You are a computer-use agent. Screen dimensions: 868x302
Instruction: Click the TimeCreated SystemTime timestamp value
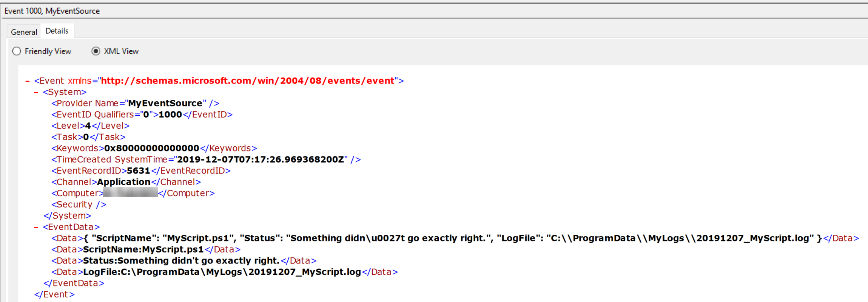[x=260, y=160]
